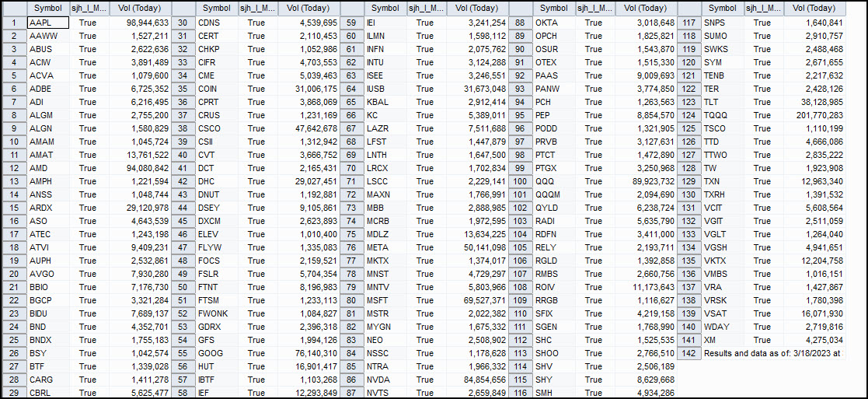The width and height of the screenshot is (868, 399).
Task: Select the META symbol cell
Action: point(386,247)
